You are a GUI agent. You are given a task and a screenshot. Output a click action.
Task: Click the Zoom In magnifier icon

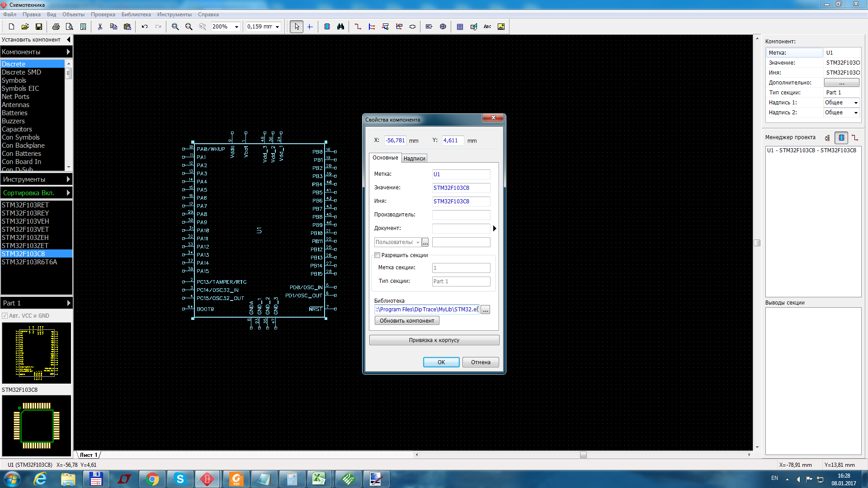point(175,27)
